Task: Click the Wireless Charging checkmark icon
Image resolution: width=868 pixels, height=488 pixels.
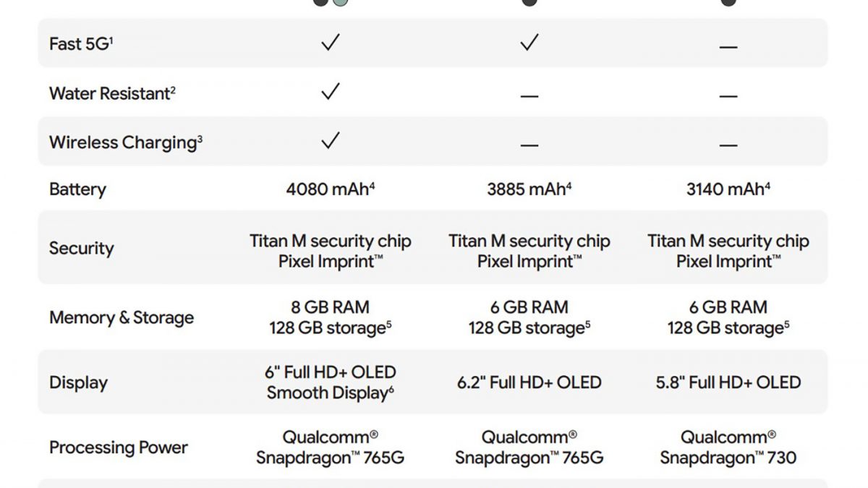Action: tap(331, 141)
